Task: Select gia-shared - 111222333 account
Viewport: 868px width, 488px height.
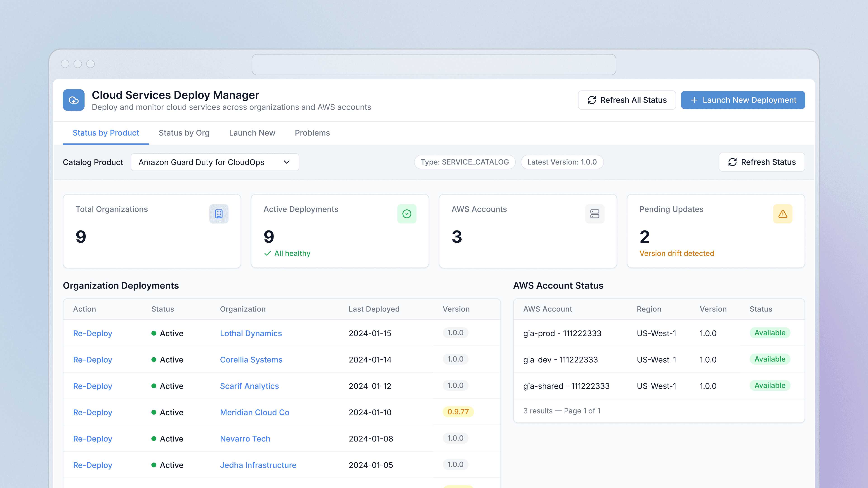Action: (x=566, y=386)
